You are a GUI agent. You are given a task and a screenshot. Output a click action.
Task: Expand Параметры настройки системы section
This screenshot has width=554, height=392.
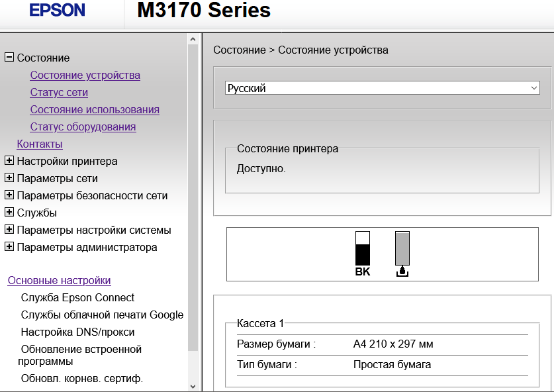pyautogui.click(x=9, y=230)
